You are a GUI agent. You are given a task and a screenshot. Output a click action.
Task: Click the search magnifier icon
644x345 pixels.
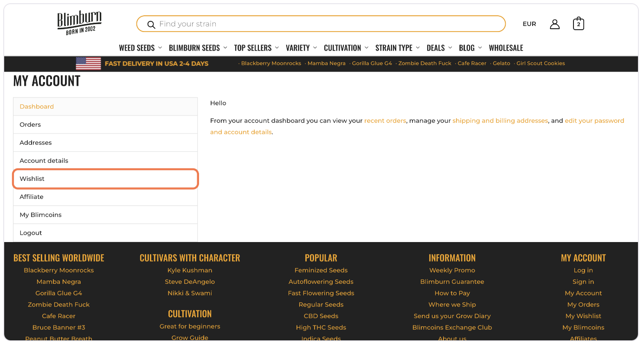(151, 25)
